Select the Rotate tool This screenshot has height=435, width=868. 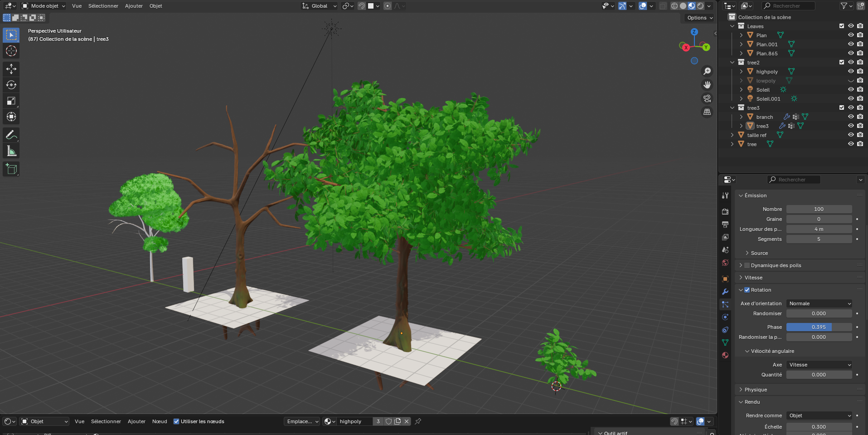pyautogui.click(x=11, y=85)
